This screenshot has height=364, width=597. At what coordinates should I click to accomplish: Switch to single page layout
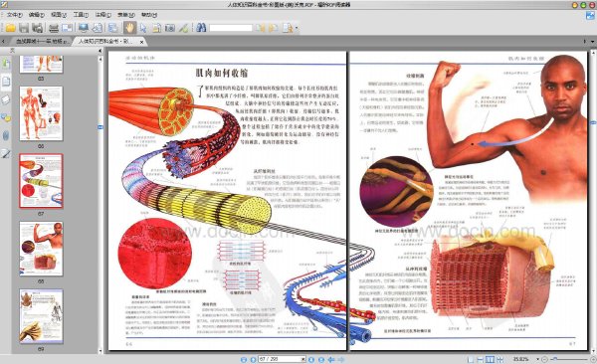[471, 359]
